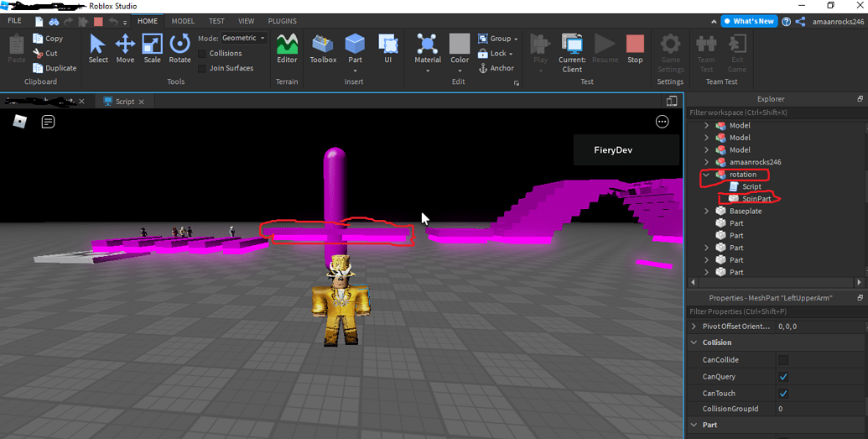Screen dimensions: 868x439
Task: Select the Select tool
Action: click(98, 48)
